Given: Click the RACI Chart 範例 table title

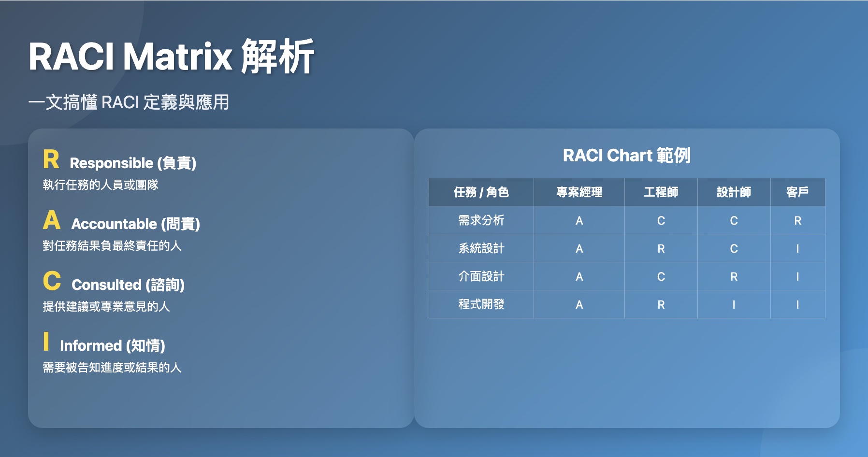Looking at the screenshot, I should pos(629,156).
